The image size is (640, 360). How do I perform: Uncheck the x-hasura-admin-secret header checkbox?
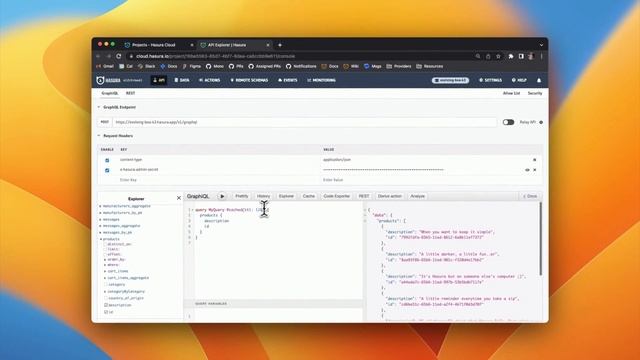tap(107, 170)
